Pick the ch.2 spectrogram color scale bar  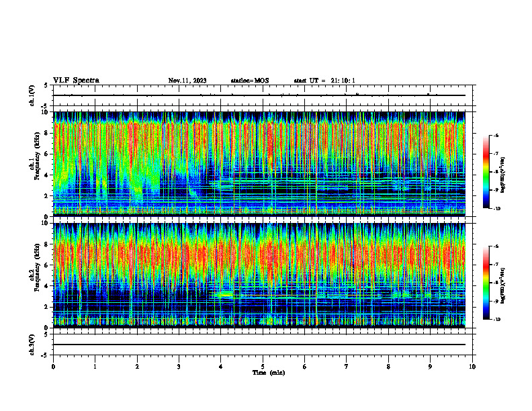[486, 283]
